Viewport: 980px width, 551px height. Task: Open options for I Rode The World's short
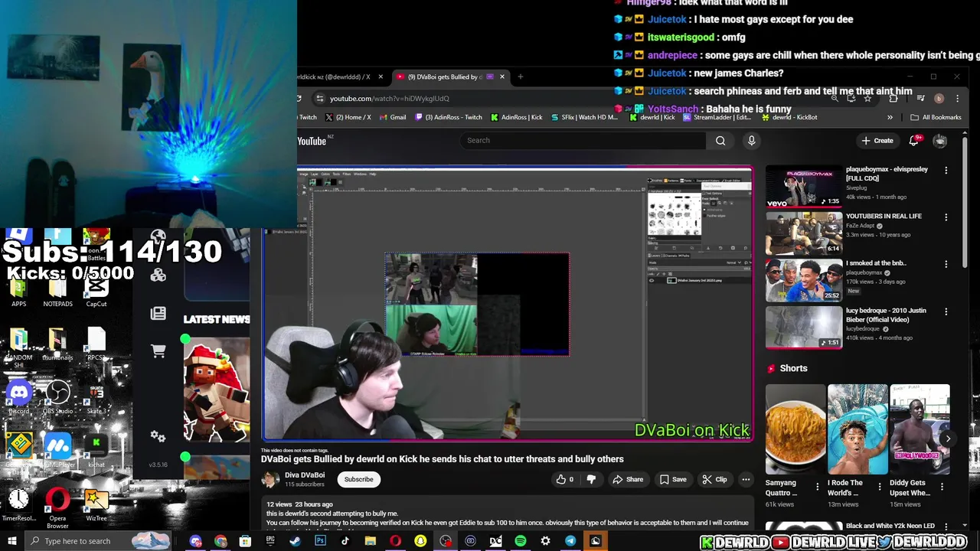(879, 487)
